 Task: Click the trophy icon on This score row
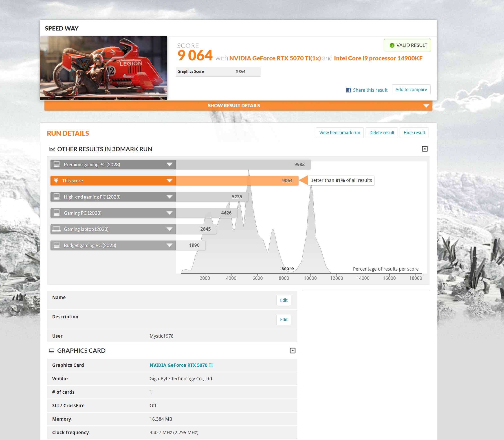(x=56, y=181)
